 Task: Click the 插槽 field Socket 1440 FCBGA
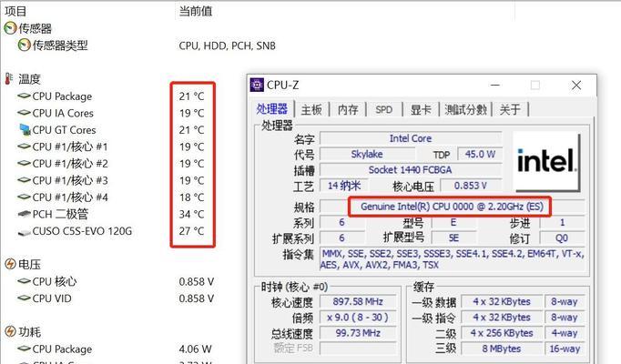point(411,170)
